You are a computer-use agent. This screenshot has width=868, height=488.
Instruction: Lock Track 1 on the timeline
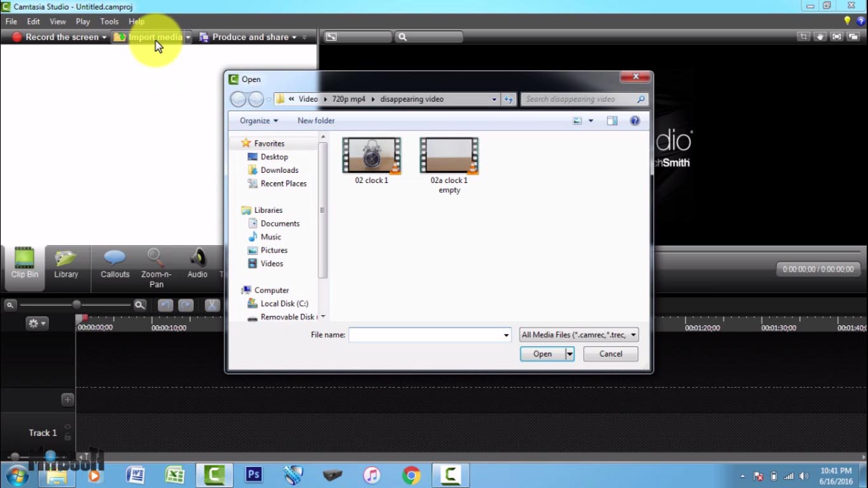pyautogui.click(x=68, y=438)
